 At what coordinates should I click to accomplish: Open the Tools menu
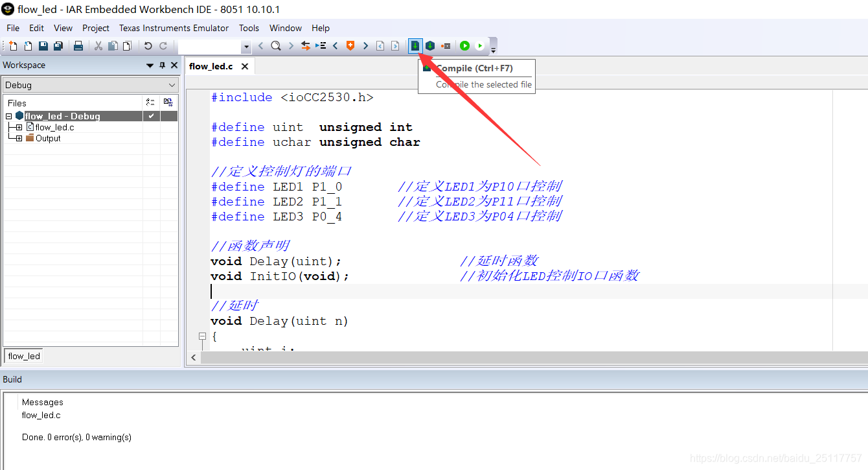pyautogui.click(x=249, y=28)
